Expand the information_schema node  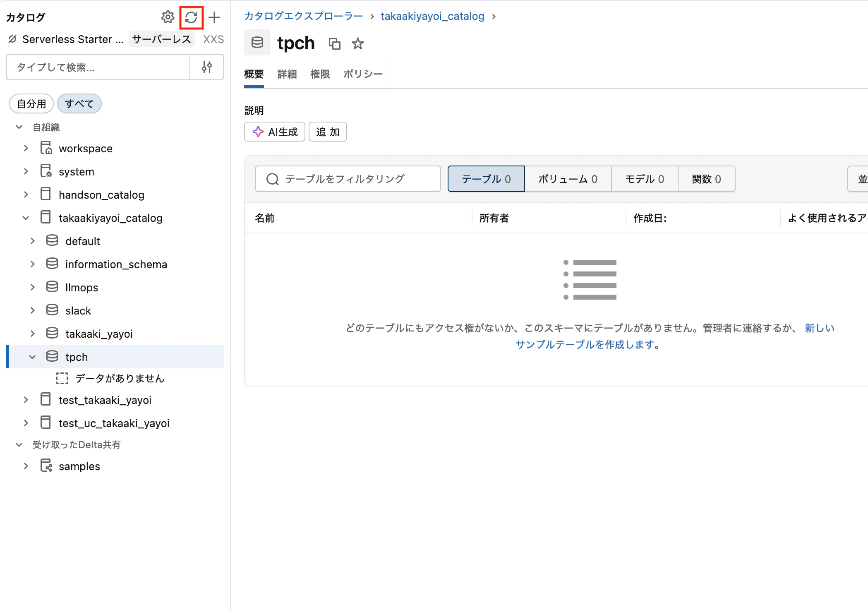[33, 264]
